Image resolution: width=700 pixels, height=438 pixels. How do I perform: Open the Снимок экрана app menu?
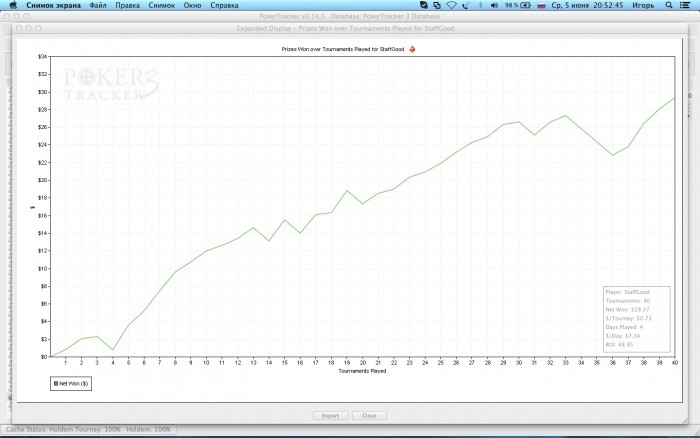click(x=53, y=5)
